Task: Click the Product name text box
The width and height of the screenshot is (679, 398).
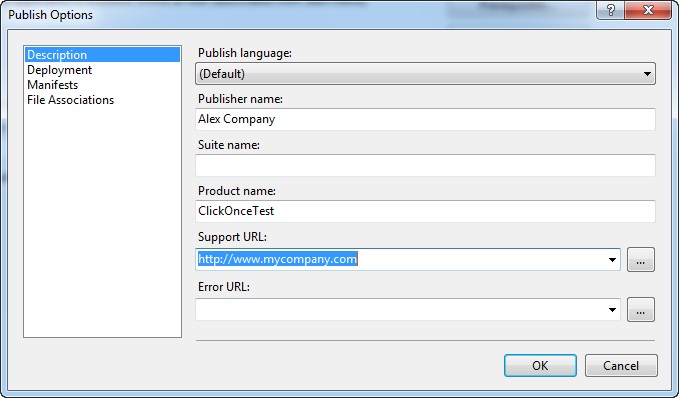Action: pos(425,211)
